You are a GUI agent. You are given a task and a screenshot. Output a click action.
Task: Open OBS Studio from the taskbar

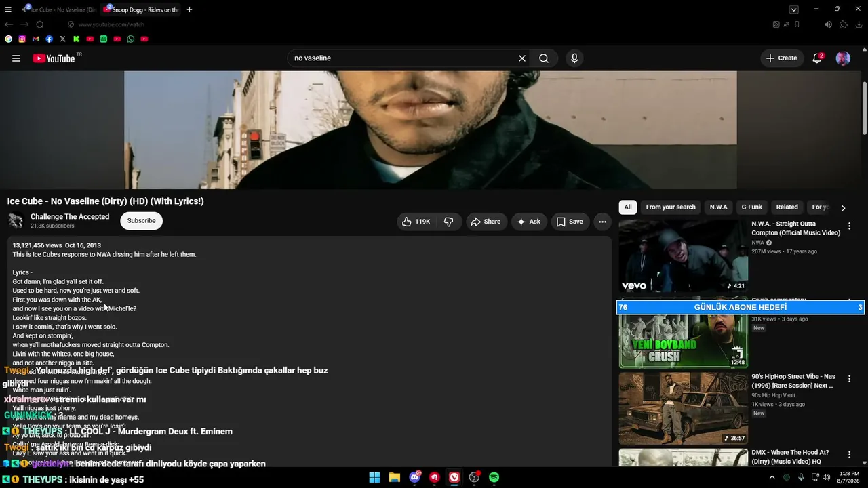tap(474, 477)
